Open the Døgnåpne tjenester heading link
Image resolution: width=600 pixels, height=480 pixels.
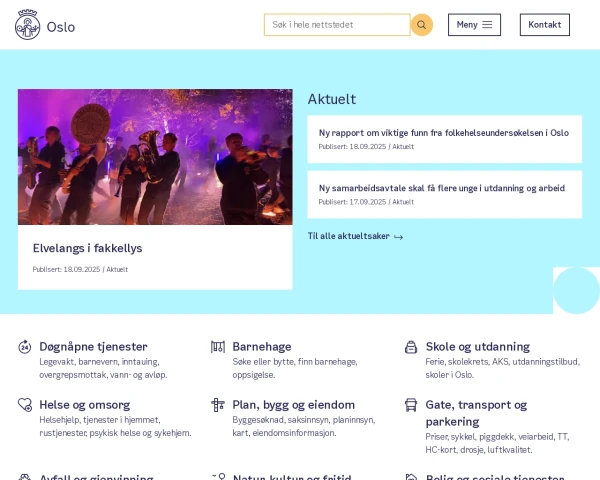click(x=93, y=346)
